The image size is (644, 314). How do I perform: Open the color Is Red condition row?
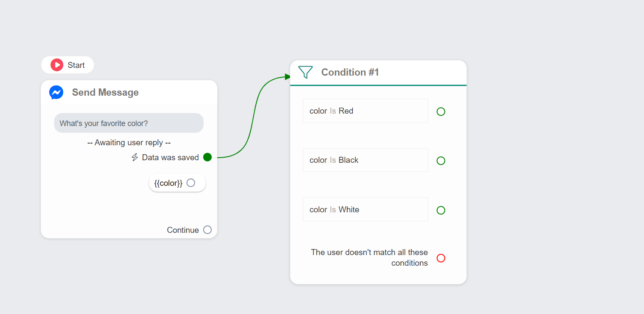coord(365,111)
